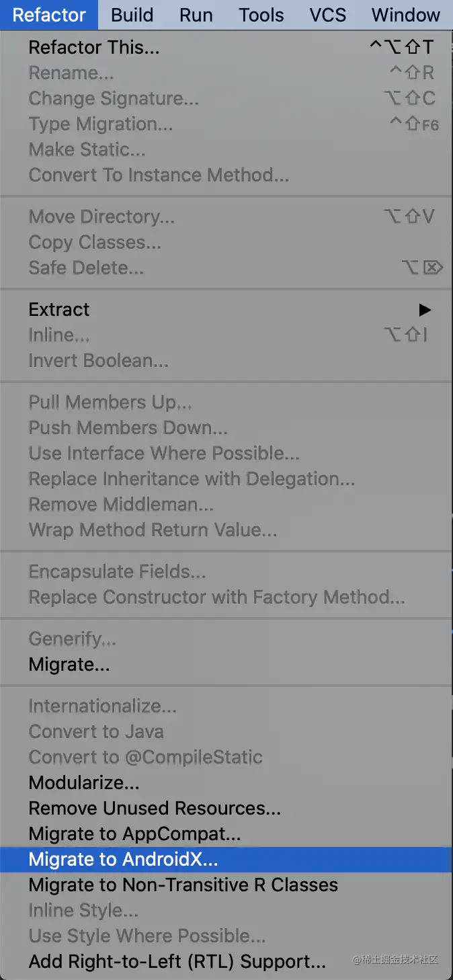
Task: Choose the Inline... entry
Action: (x=226, y=335)
